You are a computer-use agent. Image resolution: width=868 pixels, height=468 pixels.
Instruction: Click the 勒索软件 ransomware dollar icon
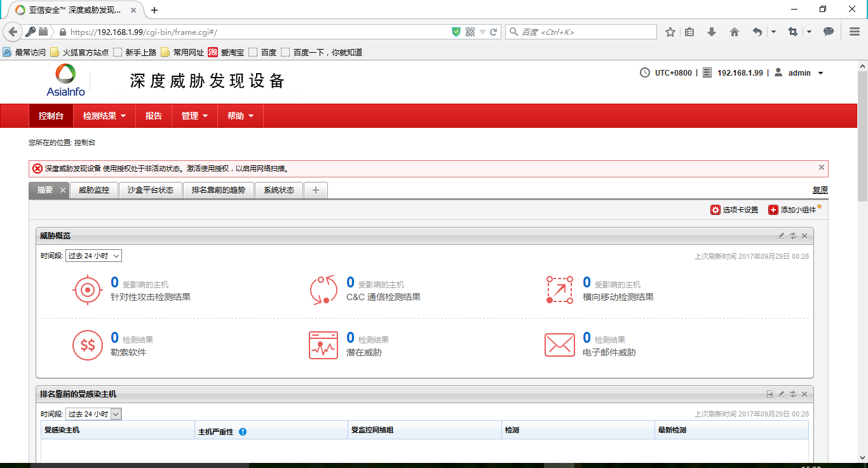pyautogui.click(x=88, y=345)
